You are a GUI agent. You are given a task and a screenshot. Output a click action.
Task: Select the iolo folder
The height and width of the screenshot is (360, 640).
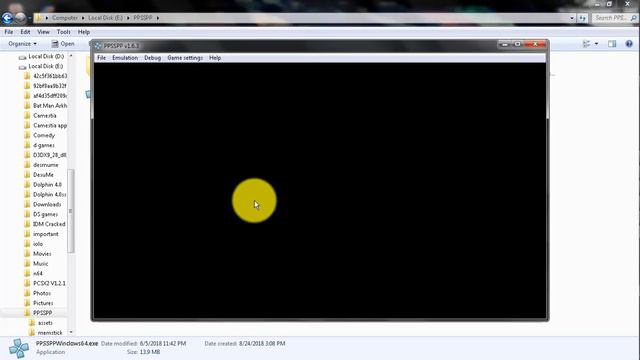coord(38,244)
